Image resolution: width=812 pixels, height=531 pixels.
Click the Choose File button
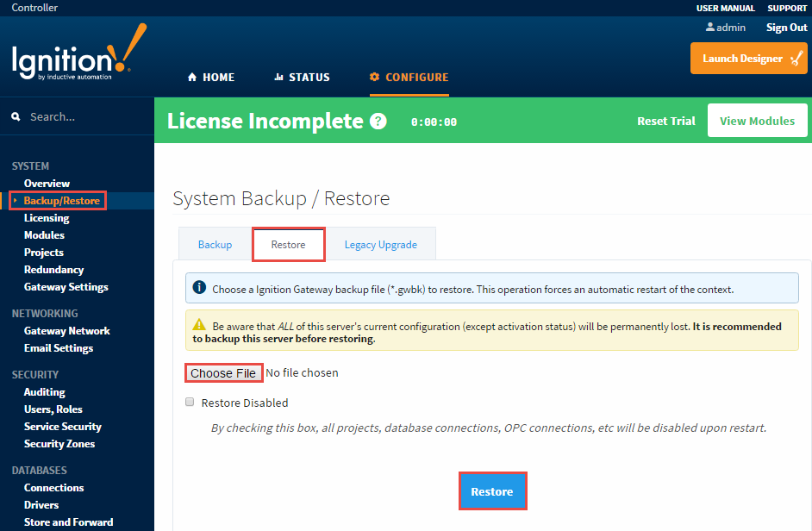(x=223, y=373)
